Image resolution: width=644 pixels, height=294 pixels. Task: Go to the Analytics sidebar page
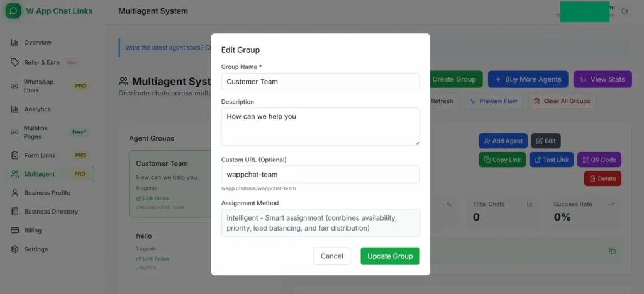(37, 109)
